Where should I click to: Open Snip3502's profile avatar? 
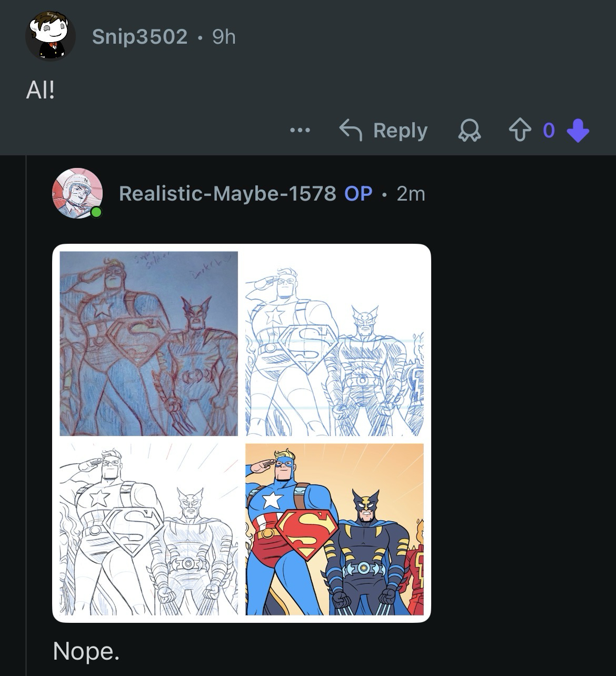coord(50,36)
